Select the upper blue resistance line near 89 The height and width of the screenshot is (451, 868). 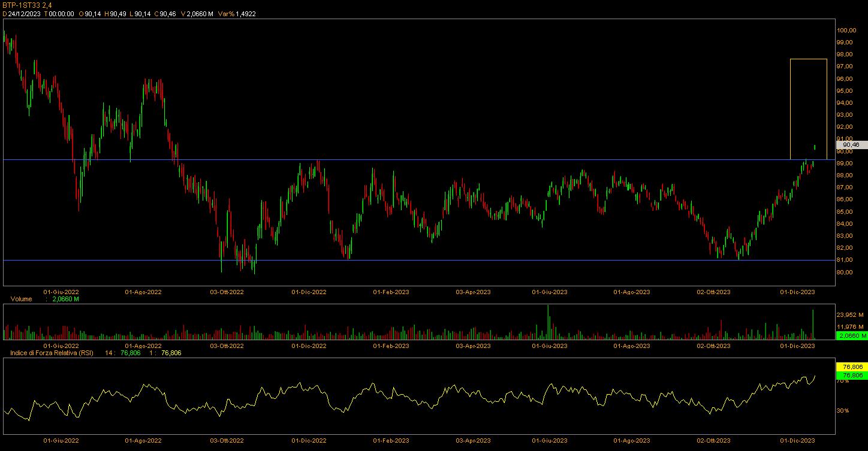420,159
